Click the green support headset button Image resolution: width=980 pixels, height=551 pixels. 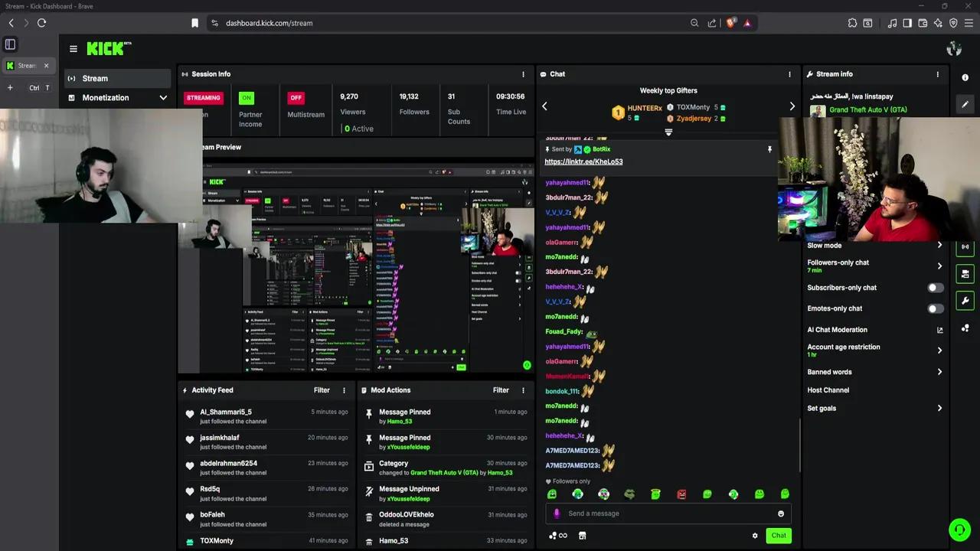click(959, 530)
